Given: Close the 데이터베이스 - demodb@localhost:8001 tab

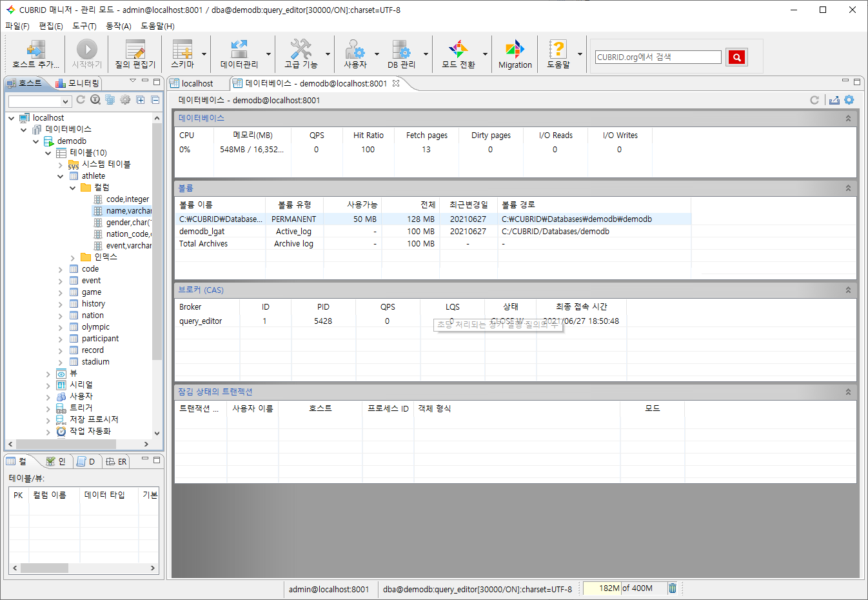Looking at the screenshot, I should click(396, 83).
